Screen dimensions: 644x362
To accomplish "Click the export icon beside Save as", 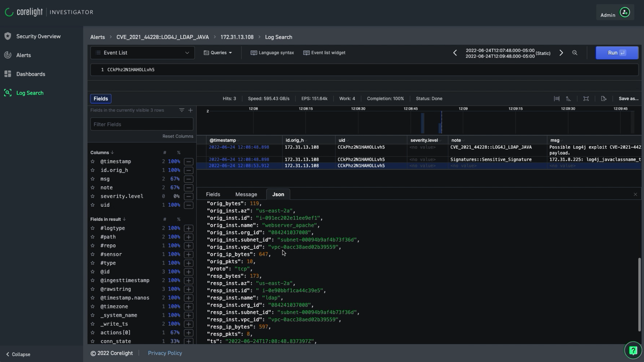I will [604, 99].
